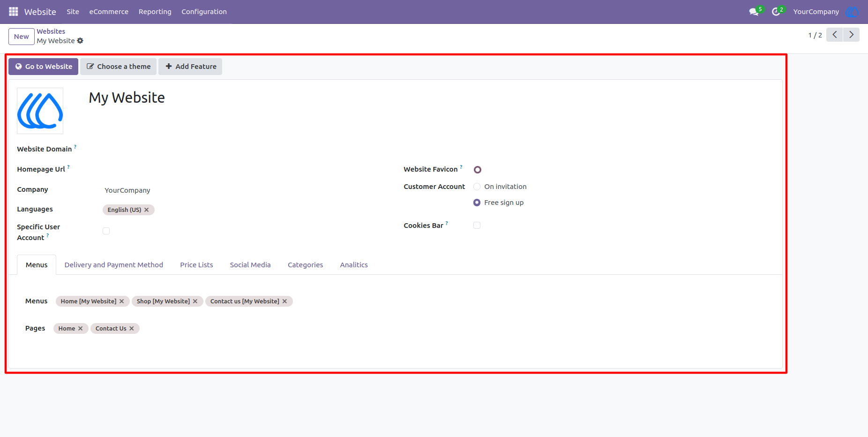Click the Website Favicon icon

coord(478,170)
